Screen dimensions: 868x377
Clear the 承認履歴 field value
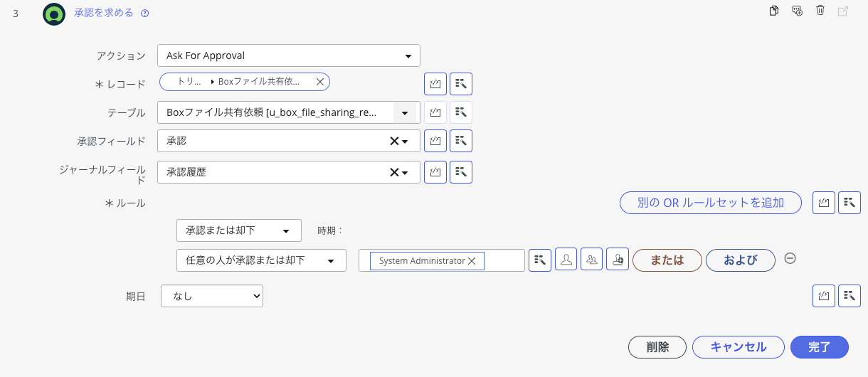tap(393, 172)
